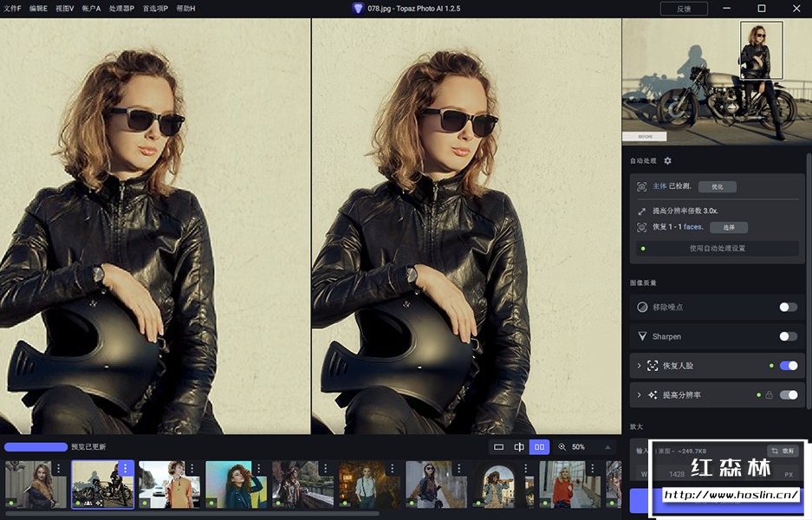Open the autopilot settings gear icon

tap(667, 161)
